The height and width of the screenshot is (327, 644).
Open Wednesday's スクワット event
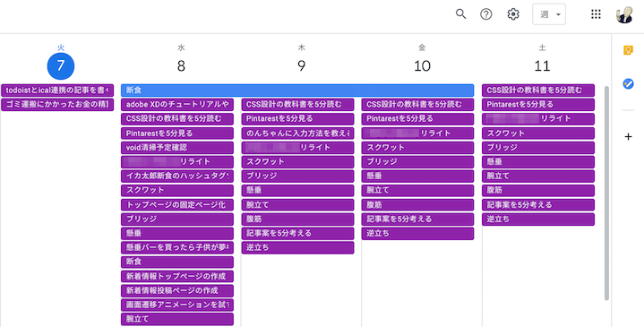tap(177, 190)
